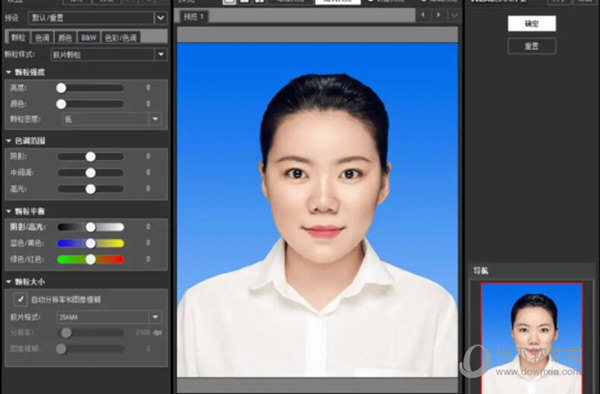This screenshot has height=394, width=600.
Task: Click the 阴影 slider handle in 色调范围
Action: coord(90,156)
